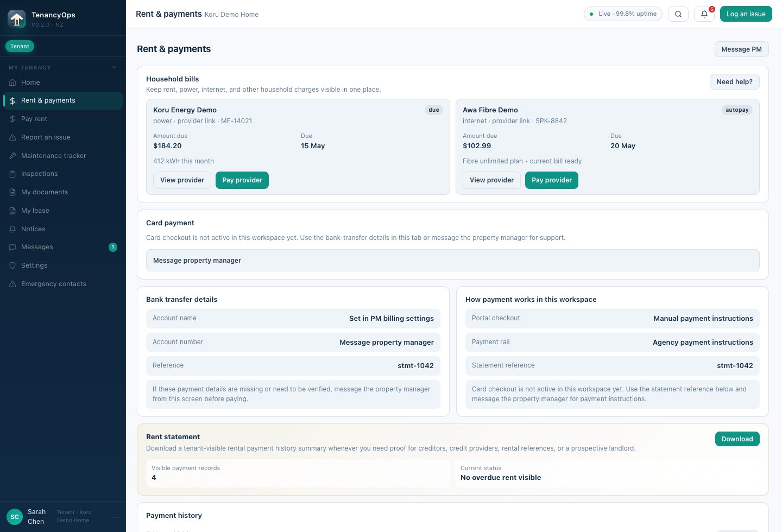Screen dimensions: 782x532
Task: Open My documents page
Action: click(63, 192)
